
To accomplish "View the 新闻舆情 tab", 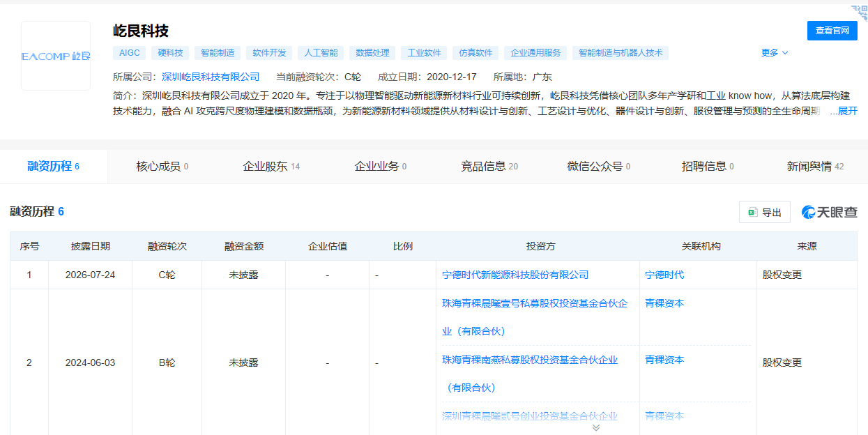I will pyautogui.click(x=816, y=167).
